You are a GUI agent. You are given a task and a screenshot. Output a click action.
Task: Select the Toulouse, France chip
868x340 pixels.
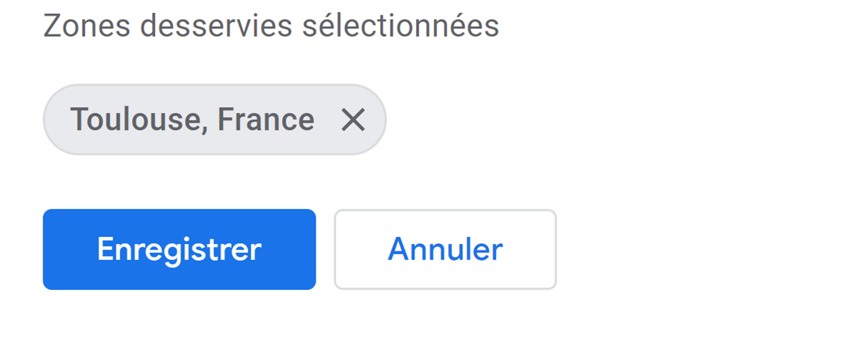(192, 120)
